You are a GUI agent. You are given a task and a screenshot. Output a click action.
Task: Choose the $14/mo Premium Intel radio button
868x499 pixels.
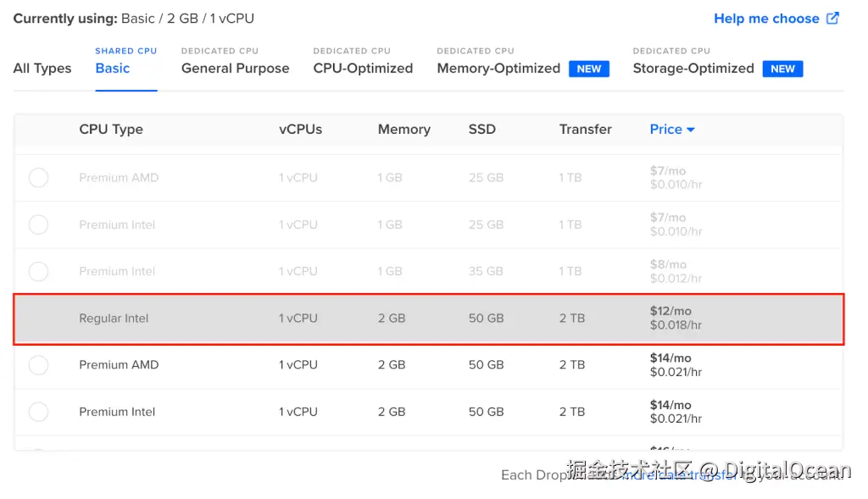[x=38, y=412]
